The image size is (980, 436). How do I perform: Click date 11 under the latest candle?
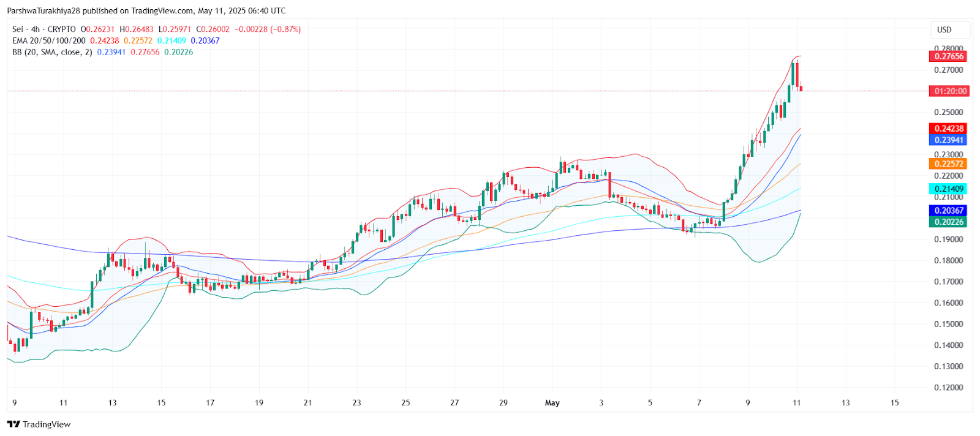pos(797,403)
